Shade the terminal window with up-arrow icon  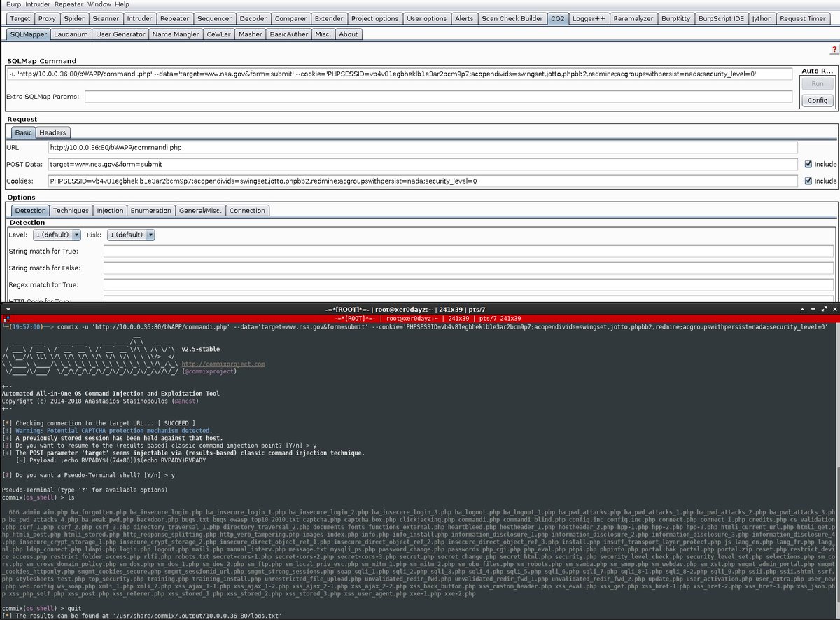[804, 309]
